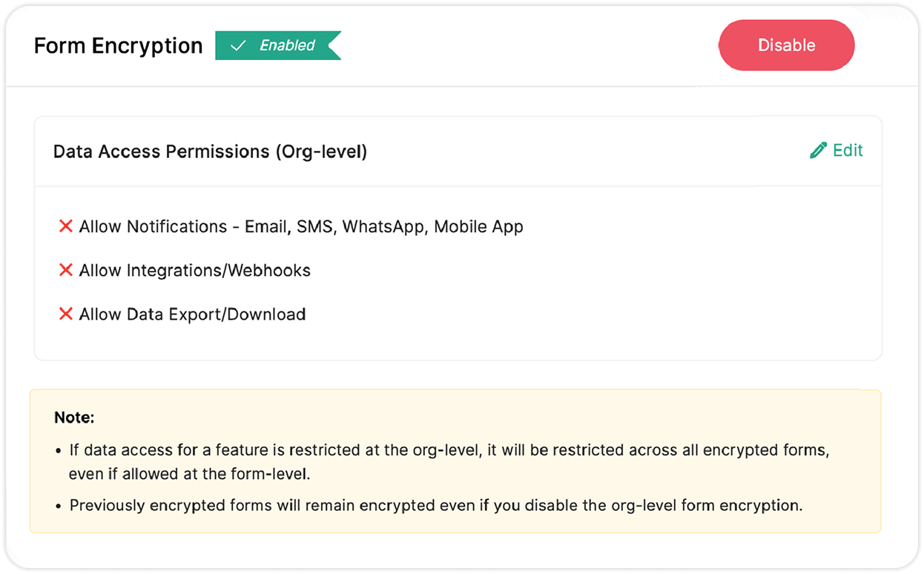Click the checkmark icon inside Enabled badge
Viewport: 924px width, 574px height.
pyautogui.click(x=238, y=46)
